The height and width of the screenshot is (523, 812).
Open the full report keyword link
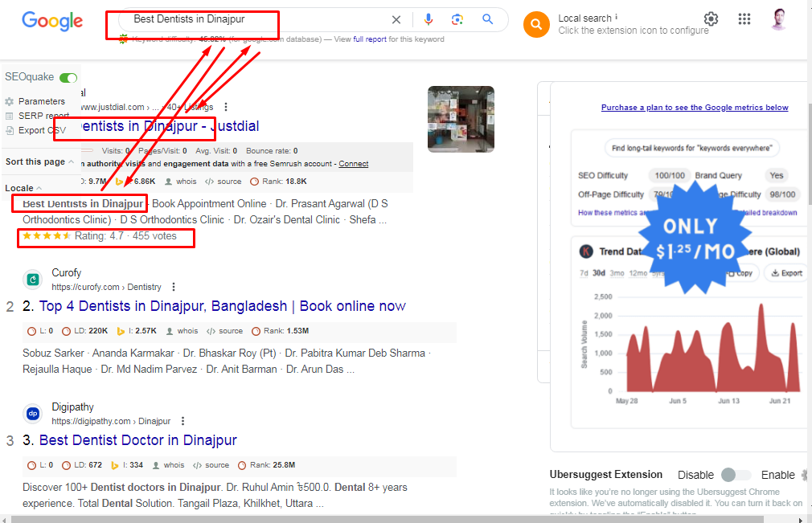click(370, 39)
